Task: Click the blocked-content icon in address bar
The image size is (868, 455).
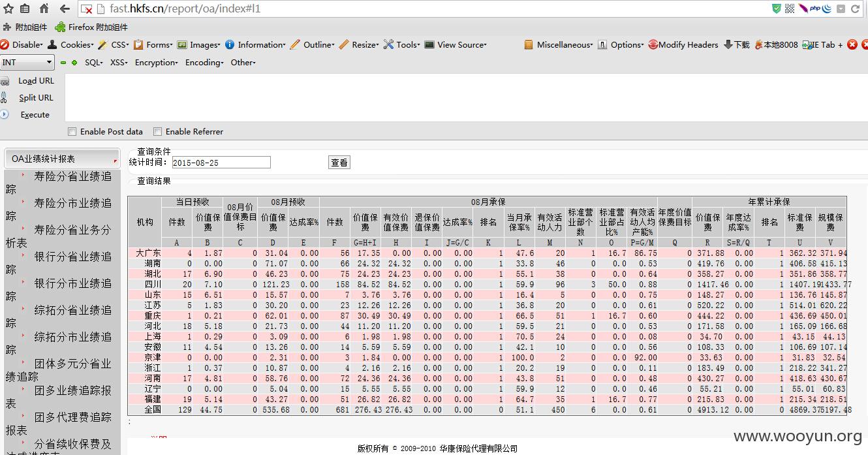Action: (x=87, y=9)
